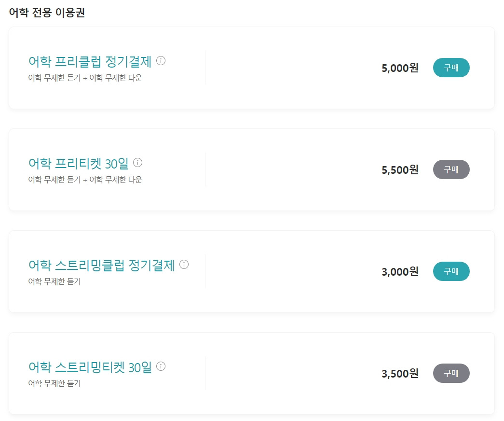Click the 5,000원 price label

tap(400, 68)
